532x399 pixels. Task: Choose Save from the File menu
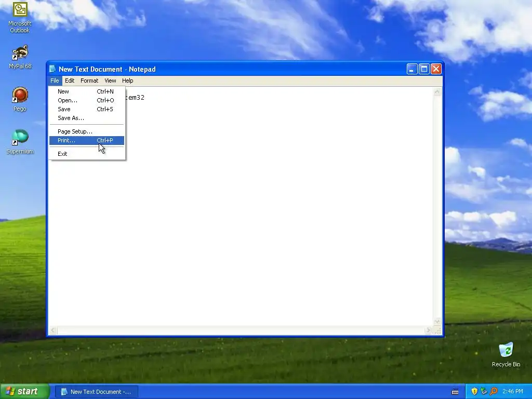pyautogui.click(x=87, y=109)
